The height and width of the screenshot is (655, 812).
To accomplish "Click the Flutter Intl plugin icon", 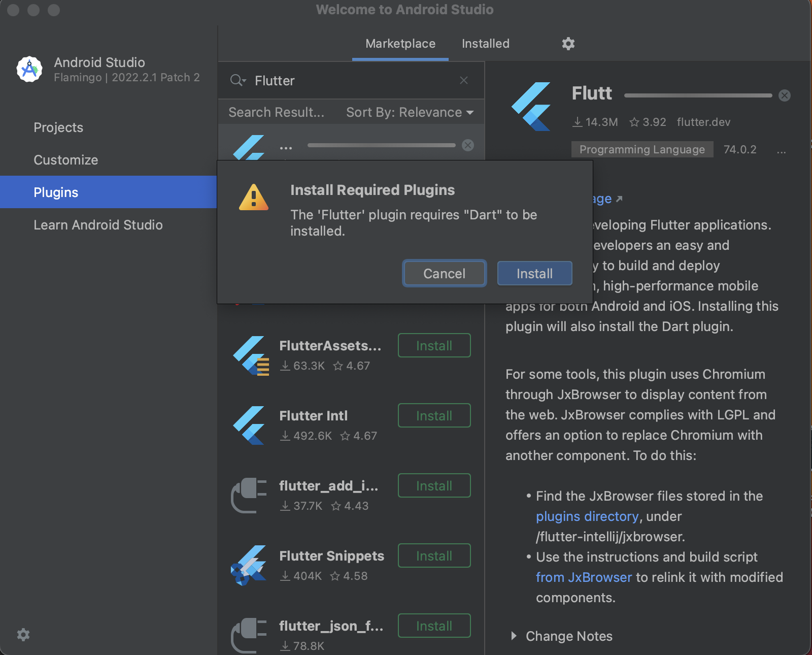I will point(249,425).
